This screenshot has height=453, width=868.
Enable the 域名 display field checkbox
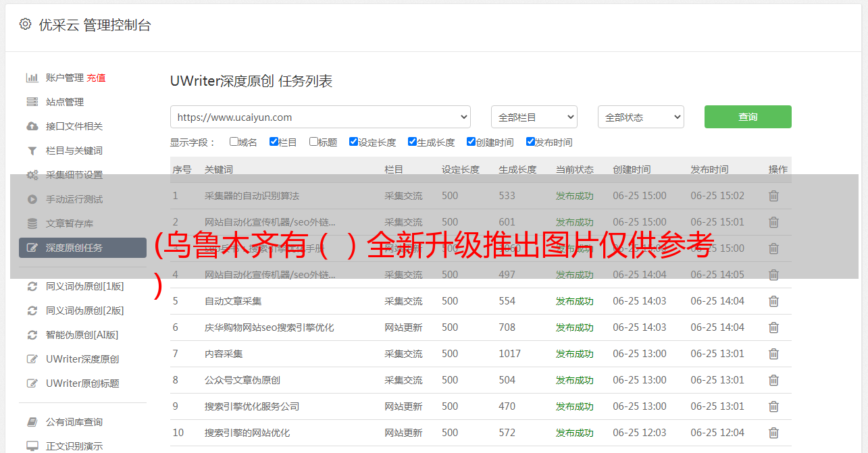pyautogui.click(x=234, y=142)
